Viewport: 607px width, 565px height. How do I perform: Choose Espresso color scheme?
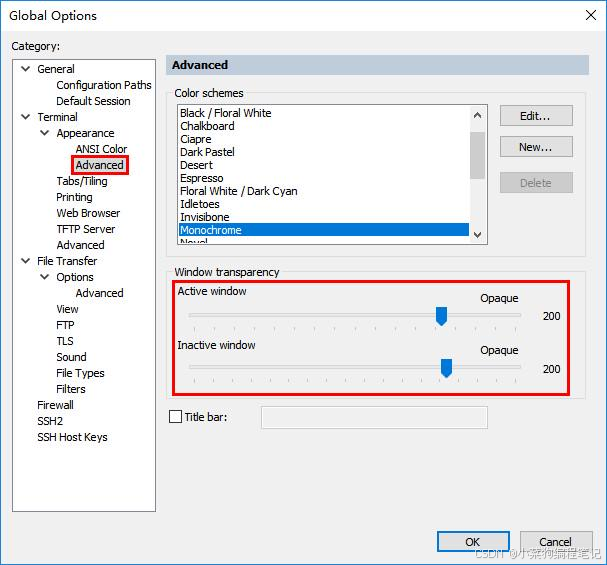(x=324, y=178)
